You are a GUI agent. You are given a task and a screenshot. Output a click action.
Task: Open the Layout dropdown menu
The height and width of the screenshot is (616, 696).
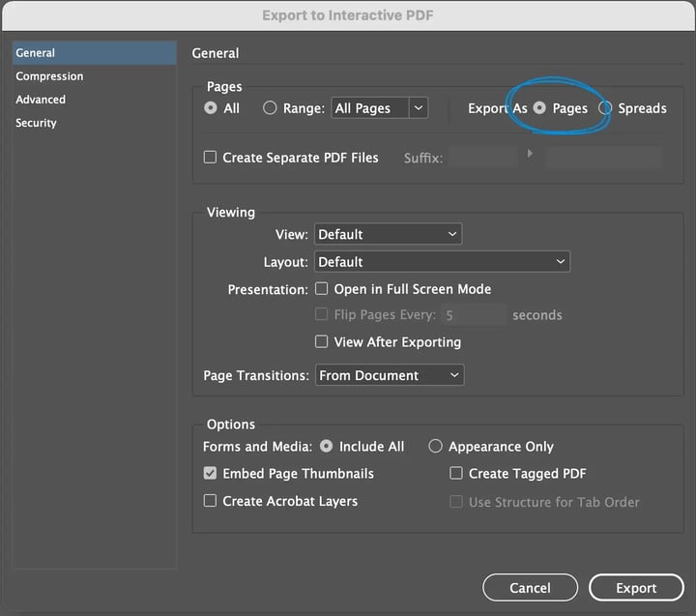coord(442,262)
